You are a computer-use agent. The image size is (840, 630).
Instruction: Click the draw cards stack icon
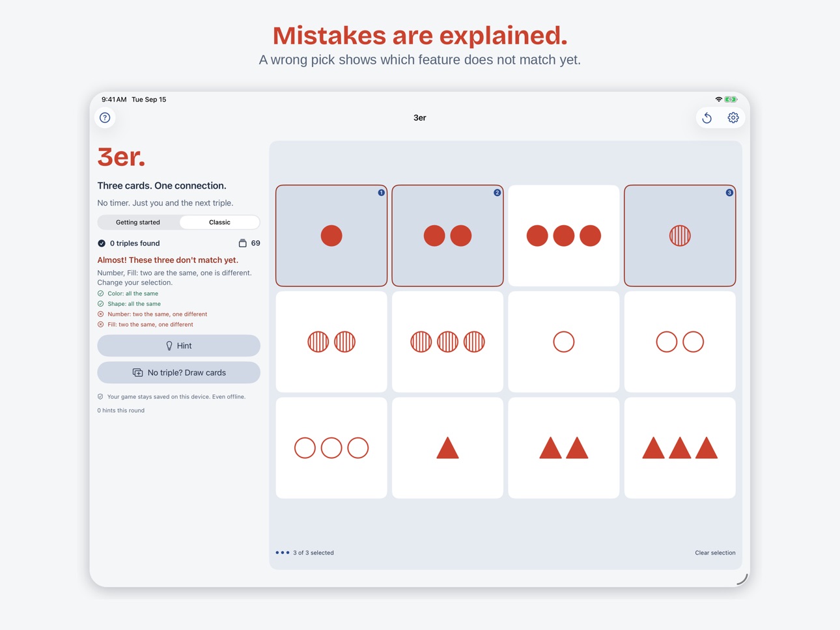pos(137,373)
